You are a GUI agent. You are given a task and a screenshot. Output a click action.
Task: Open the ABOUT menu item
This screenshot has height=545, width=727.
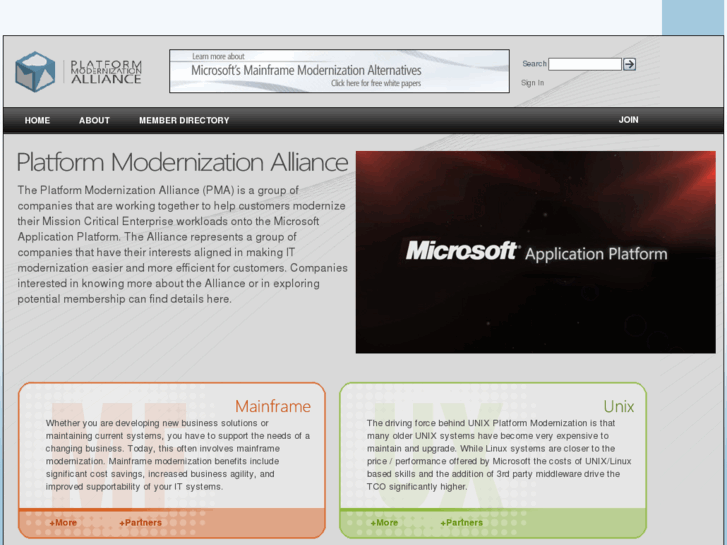click(x=94, y=121)
